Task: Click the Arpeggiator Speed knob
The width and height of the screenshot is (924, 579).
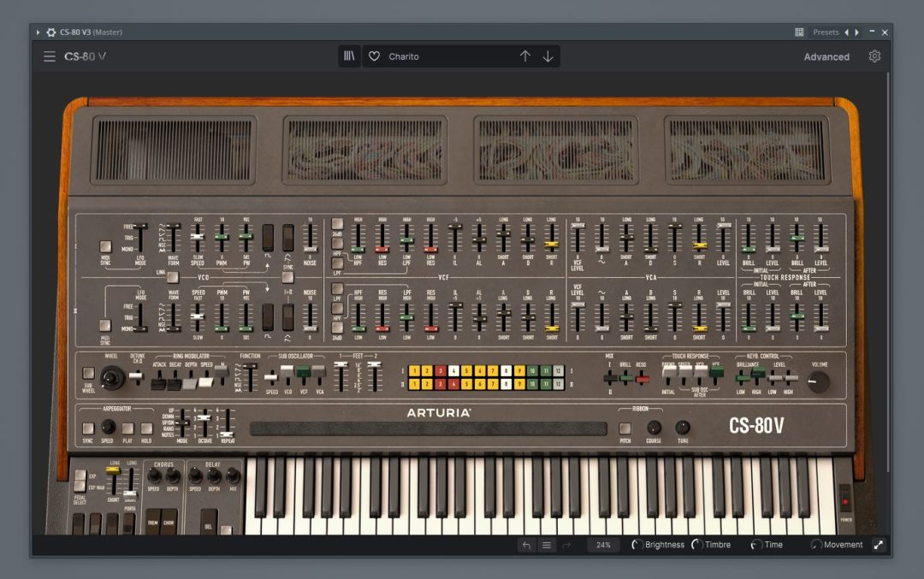Action: pos(107,426)
